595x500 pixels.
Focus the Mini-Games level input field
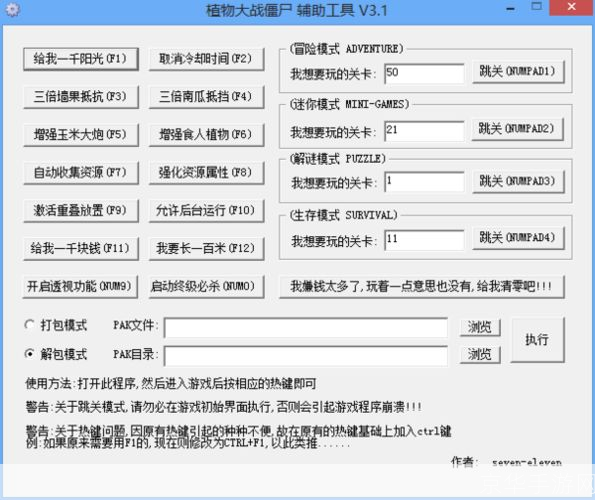click(424, 131)
